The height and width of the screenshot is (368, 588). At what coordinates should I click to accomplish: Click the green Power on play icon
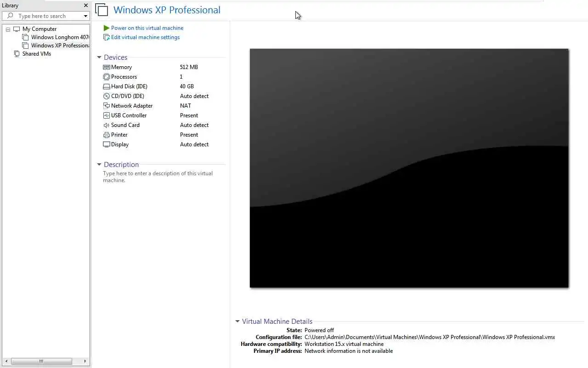[x=107, y=28]
